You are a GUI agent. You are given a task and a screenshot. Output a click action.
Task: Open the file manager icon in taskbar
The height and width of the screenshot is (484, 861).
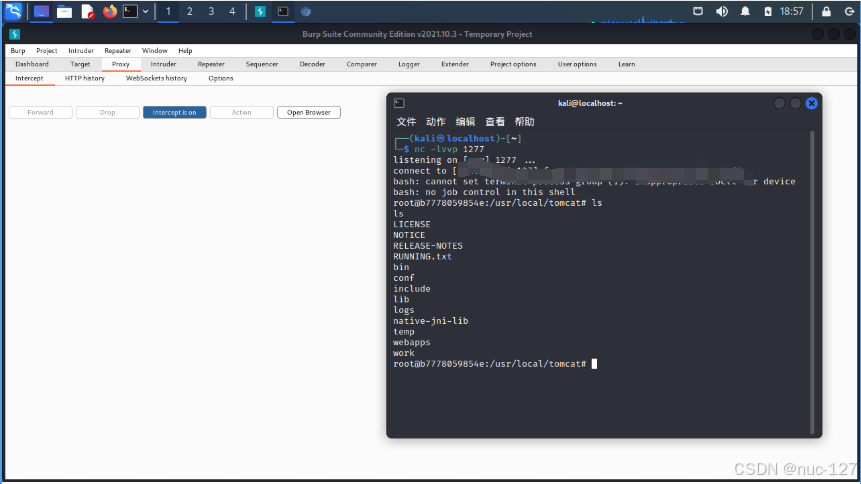click(64, 12)
